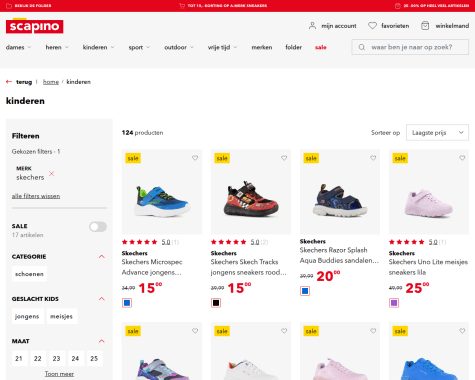
Task: Select maat 25
Action: (x=94, y=358)
